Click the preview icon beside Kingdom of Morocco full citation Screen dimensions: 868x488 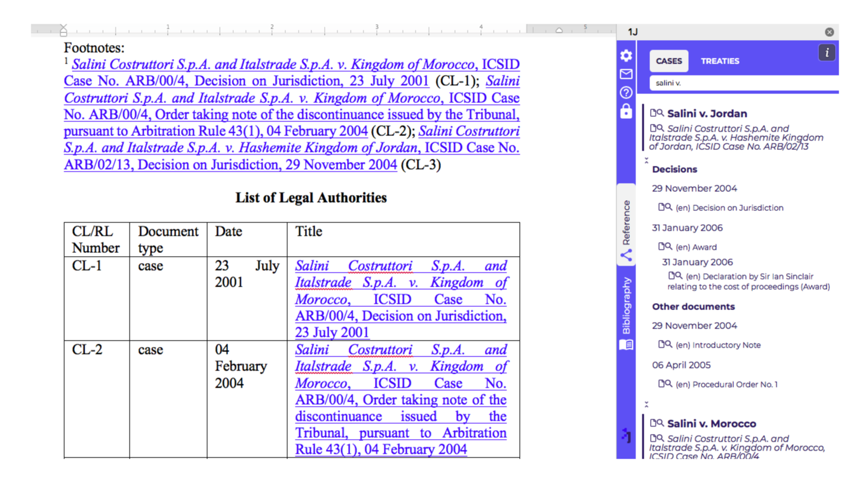(x=657, y=438)
